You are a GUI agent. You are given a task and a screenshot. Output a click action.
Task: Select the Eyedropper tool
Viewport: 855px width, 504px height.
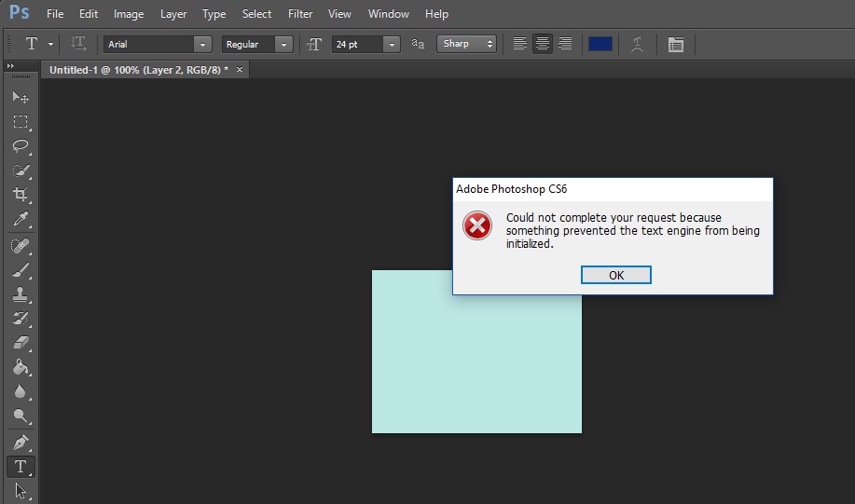pyautogui.click(x=20, y=220)
